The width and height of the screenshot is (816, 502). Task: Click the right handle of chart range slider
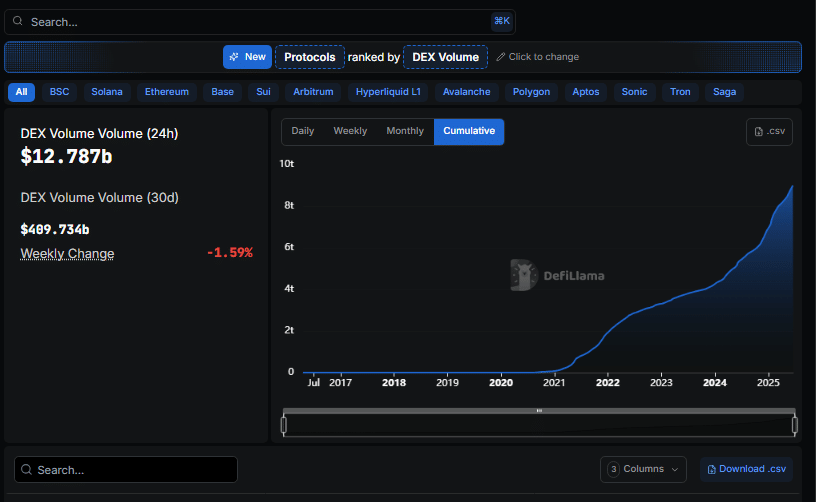click(x=795, y=425)
